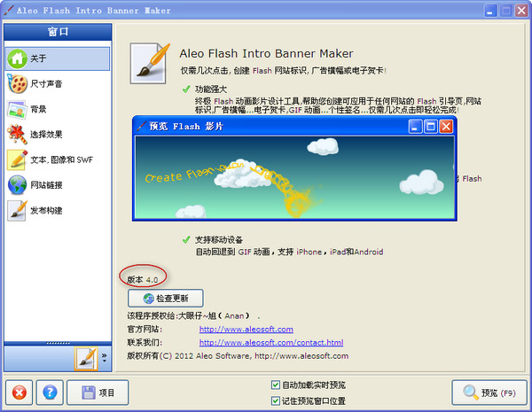
Task: Open the 尺寸声音 cookie icon item
Action: click(x=17, y=84)
